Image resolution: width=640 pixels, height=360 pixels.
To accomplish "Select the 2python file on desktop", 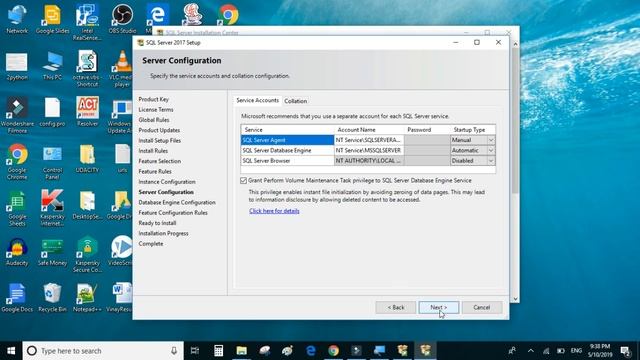I will pyautogui.click(x=17, y=65).
